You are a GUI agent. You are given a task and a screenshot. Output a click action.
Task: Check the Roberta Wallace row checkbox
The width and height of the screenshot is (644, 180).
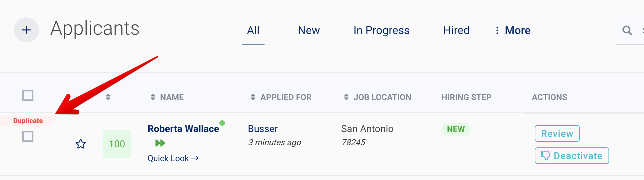[28, 136]
